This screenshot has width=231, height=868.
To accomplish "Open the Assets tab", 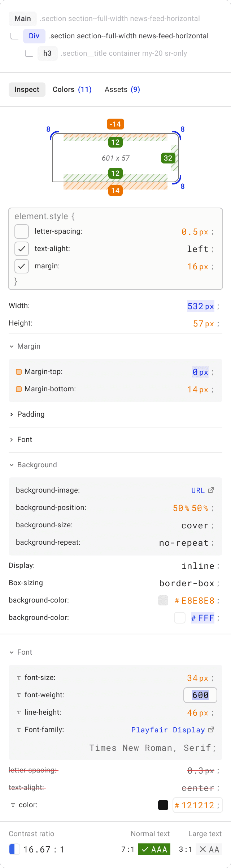I will point(122,89).
